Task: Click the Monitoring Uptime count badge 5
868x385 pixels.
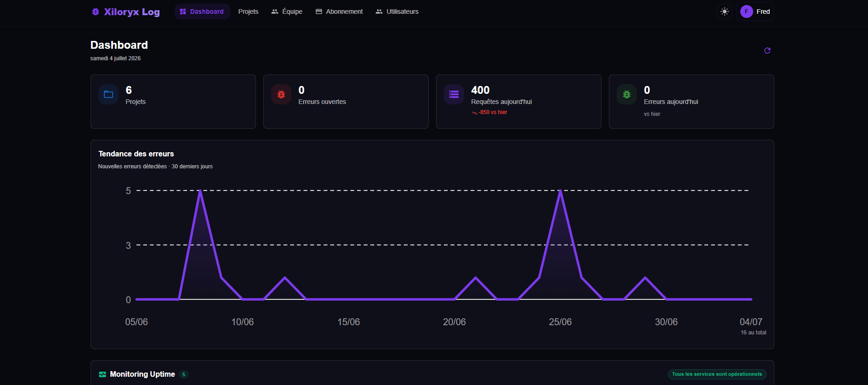Action: click(184, 374)
